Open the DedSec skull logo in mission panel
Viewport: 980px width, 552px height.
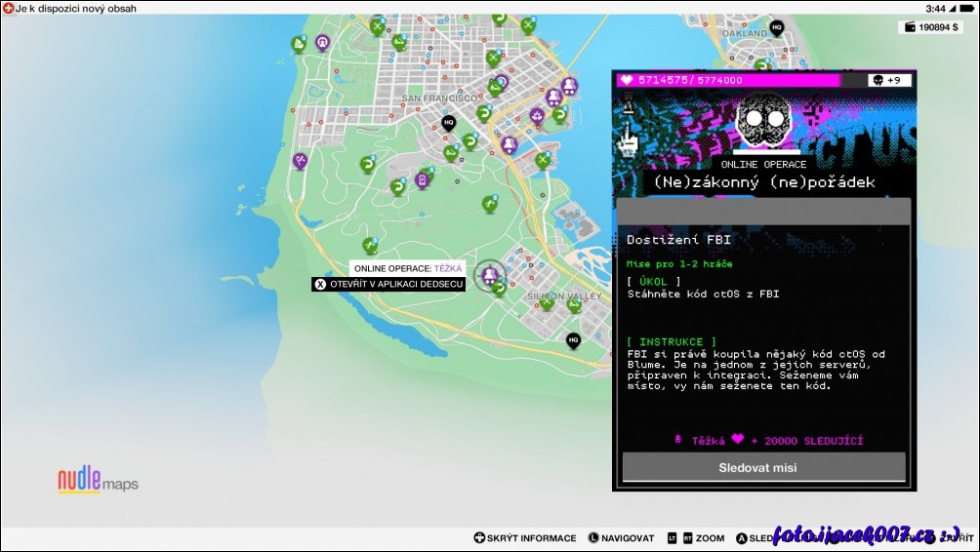(763, 120)
